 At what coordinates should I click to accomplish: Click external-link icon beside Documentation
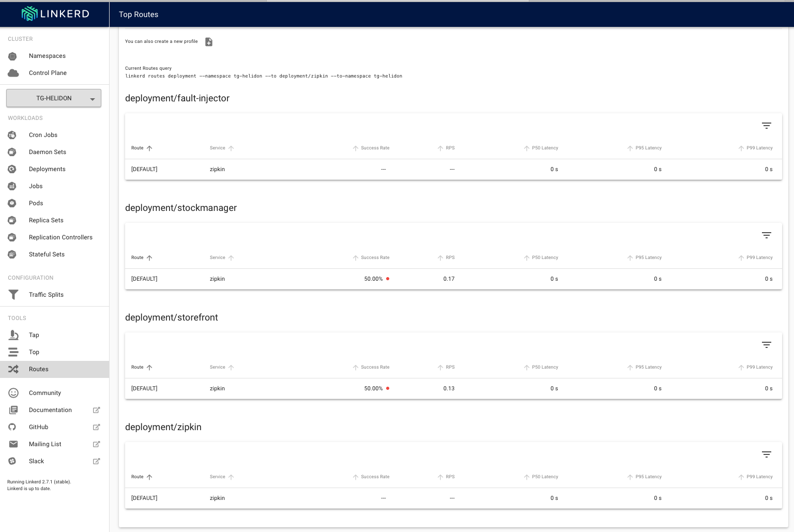96,410
